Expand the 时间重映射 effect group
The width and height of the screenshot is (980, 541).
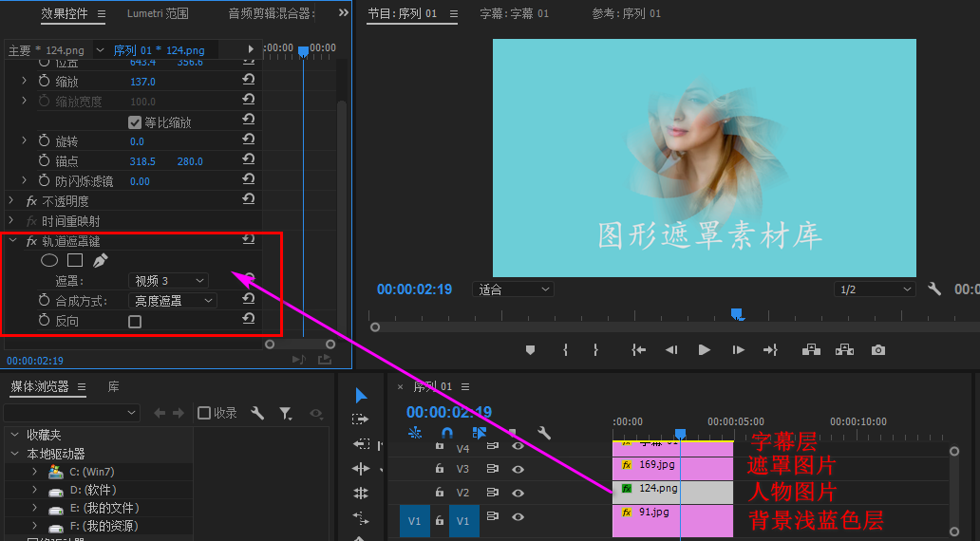pos(11,220)
